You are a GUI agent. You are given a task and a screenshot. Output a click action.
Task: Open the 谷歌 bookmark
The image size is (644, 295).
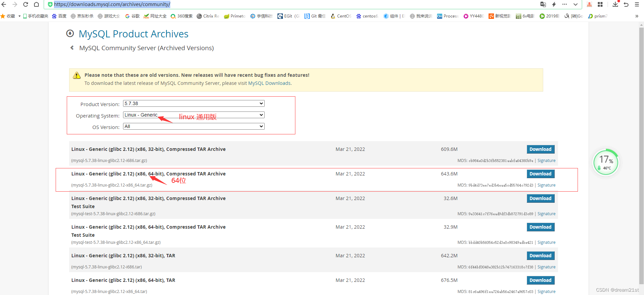[133, 16]
